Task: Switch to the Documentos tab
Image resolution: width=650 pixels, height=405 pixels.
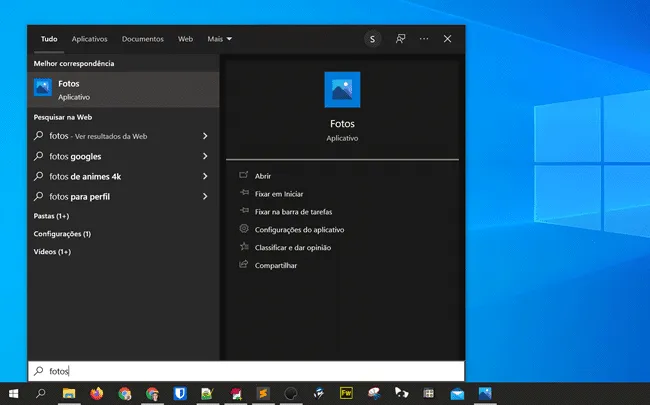Action: click(x=143, y=39)
